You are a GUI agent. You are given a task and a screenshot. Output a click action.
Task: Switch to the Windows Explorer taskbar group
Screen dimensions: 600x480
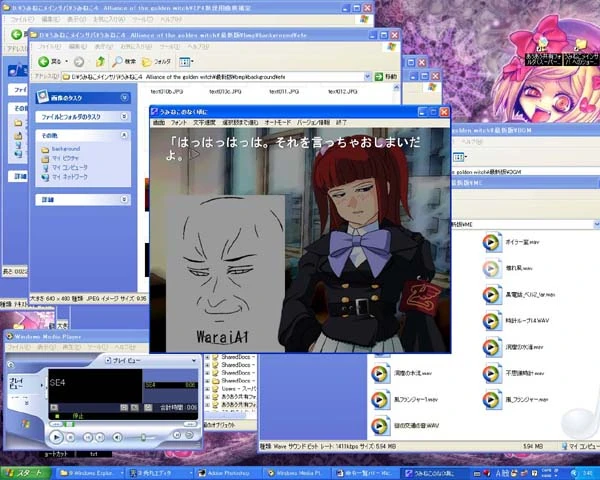tap(90, 473)
